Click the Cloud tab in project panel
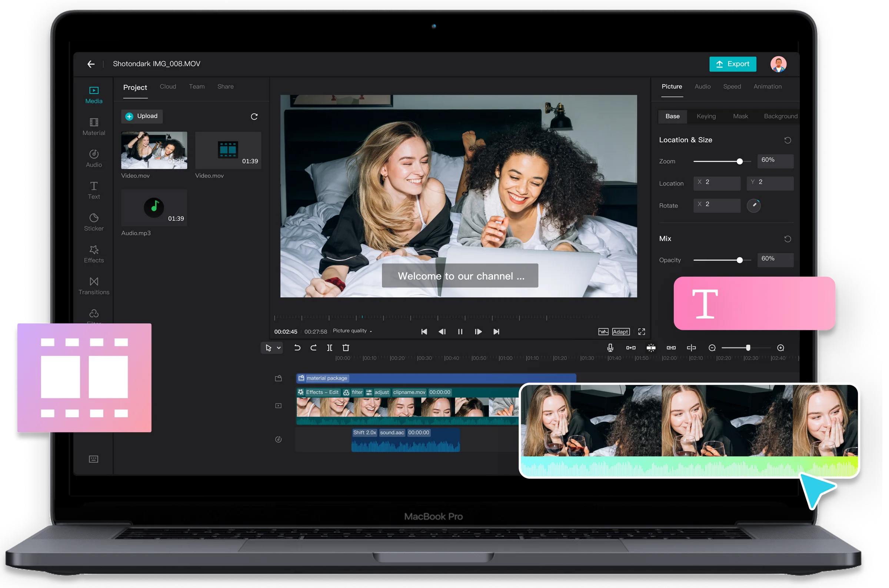889x588 pixels. point(167,87)
